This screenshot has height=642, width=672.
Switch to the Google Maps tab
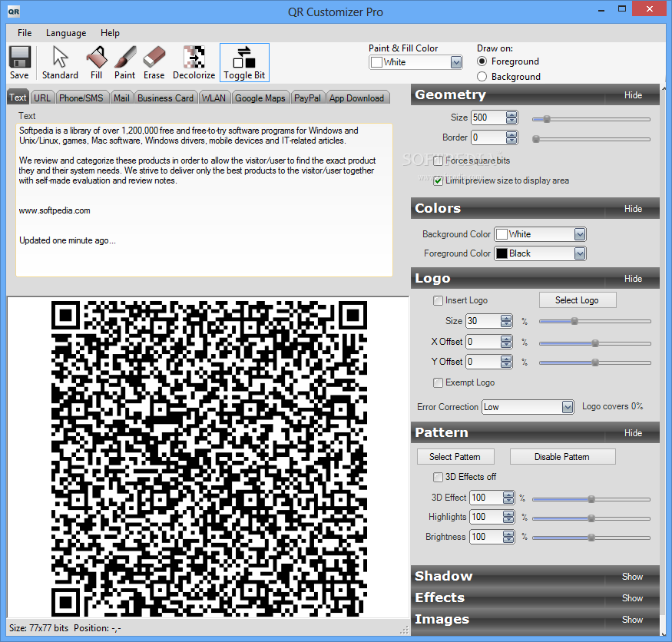tap(260, 98)
